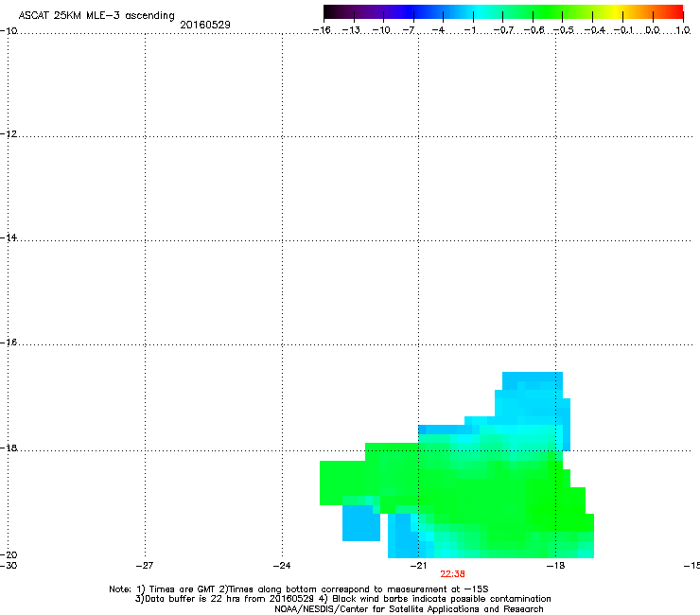
Task: Click the NOAA/NESDIS credit line
Action: tap(409, 609)
